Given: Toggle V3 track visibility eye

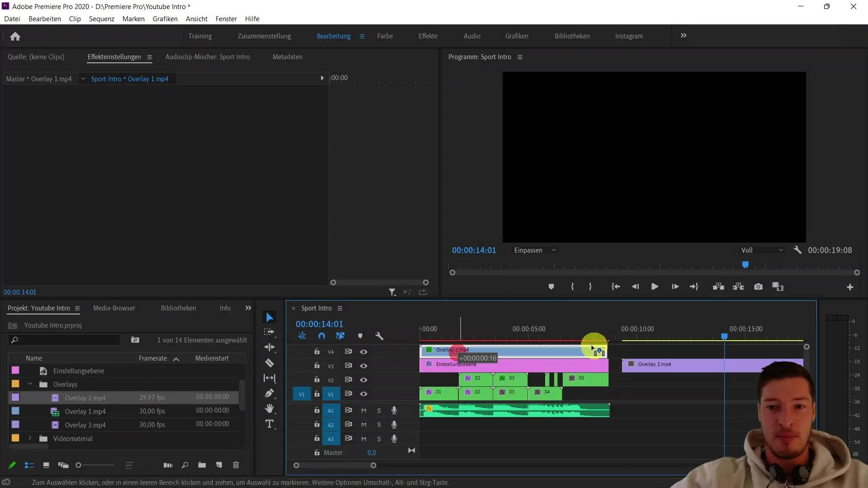Looking at the screenshot, I should click(363, 366).
